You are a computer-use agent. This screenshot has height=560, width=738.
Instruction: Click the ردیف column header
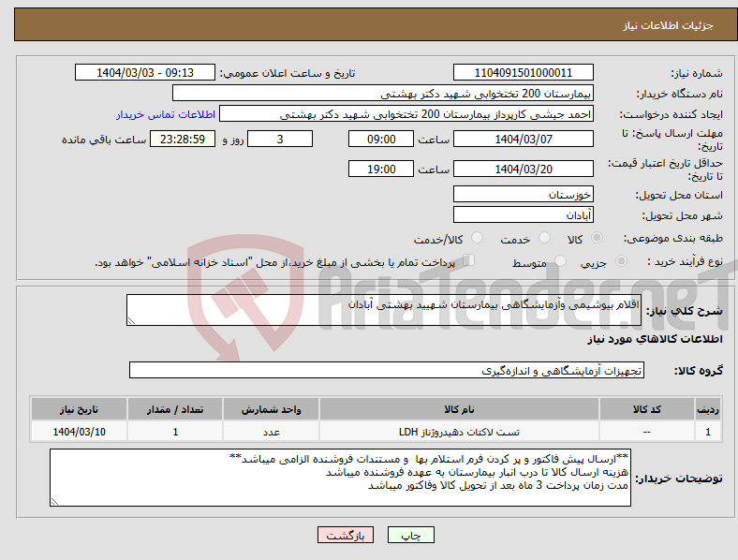coord(708,409)
